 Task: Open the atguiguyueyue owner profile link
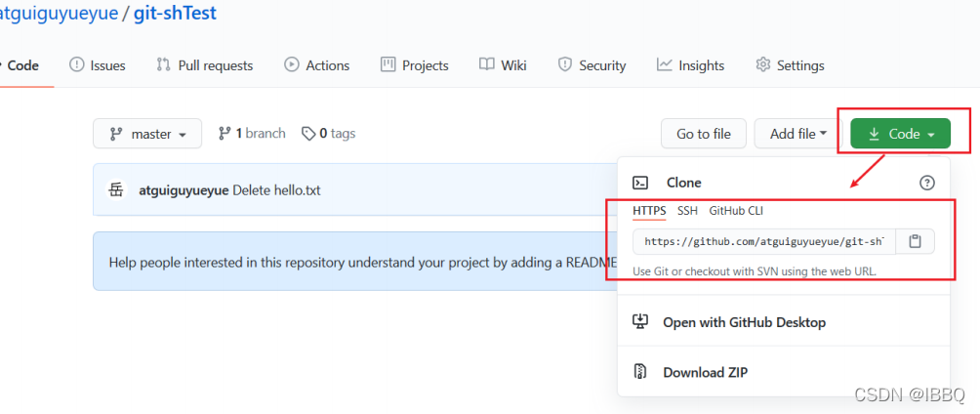[60, 13]
